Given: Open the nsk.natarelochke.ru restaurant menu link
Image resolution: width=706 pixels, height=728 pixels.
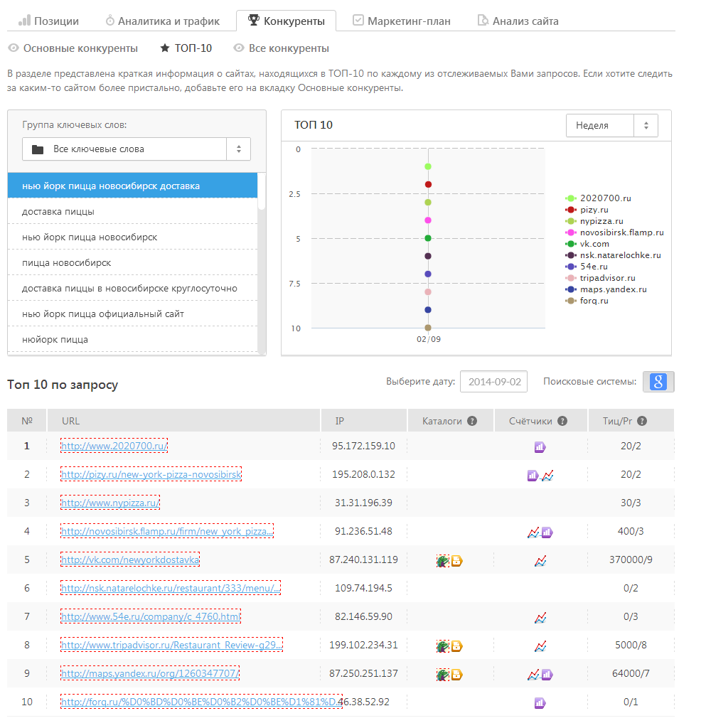Looking at the screenshot, I should (x=171, y=588).
